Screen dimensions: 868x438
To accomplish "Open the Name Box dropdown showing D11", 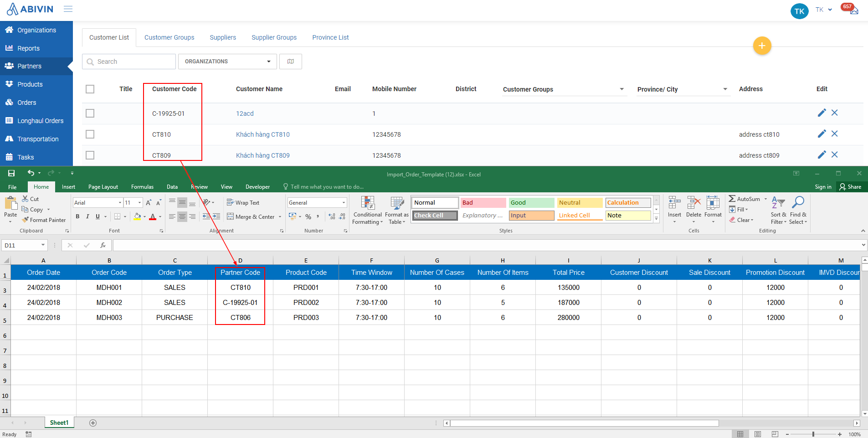I will (x=43, y=245).
